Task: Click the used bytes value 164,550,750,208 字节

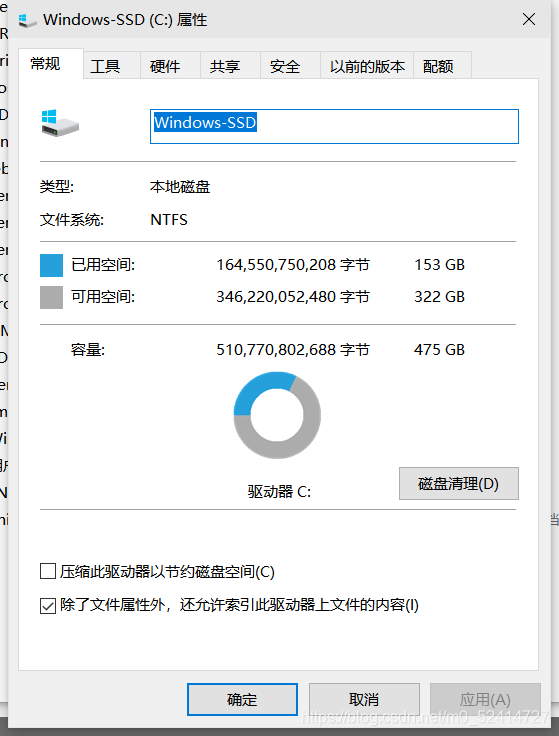Action: (x=293, y=265)
